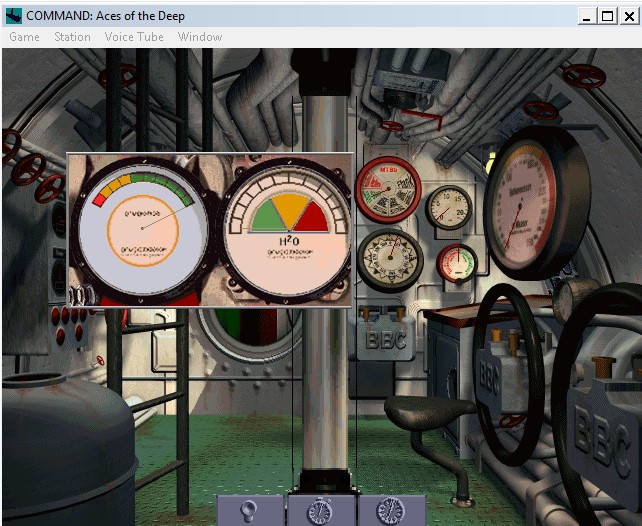Open the Voice Tube menu

(134, 37)
